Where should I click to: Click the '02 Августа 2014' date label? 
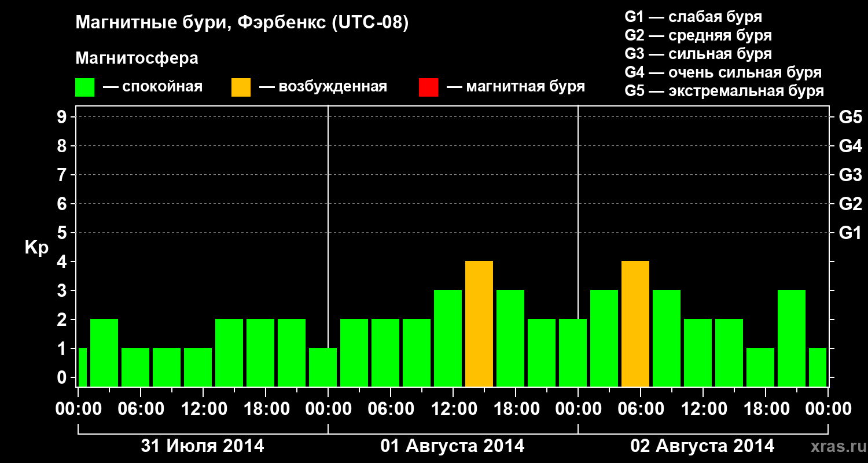pos(703,446)
